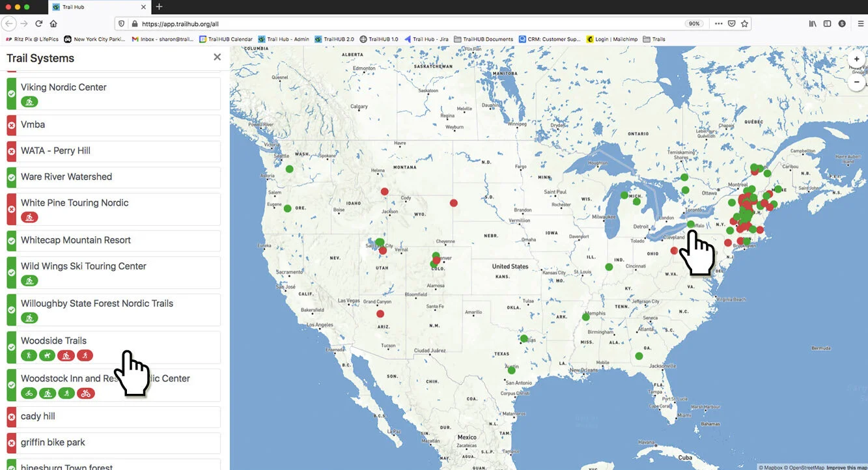
Task: Zoom out on the map
Action: pos(857,83)
